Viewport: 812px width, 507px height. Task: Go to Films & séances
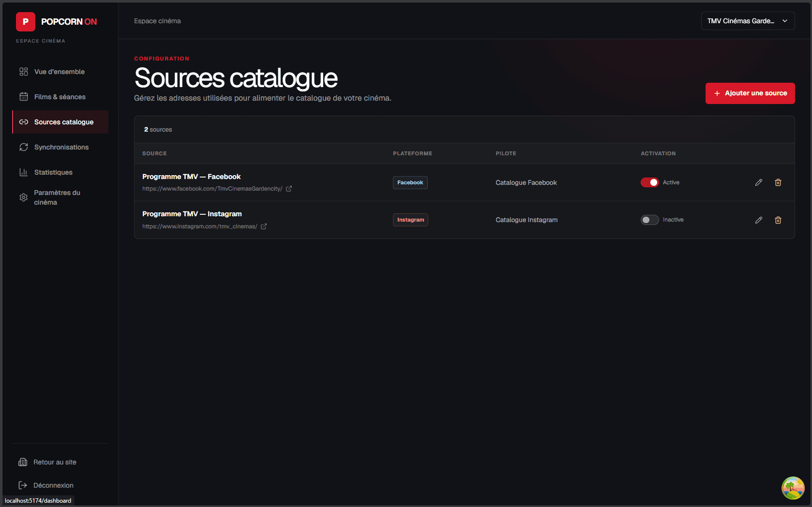click(60, 97)
